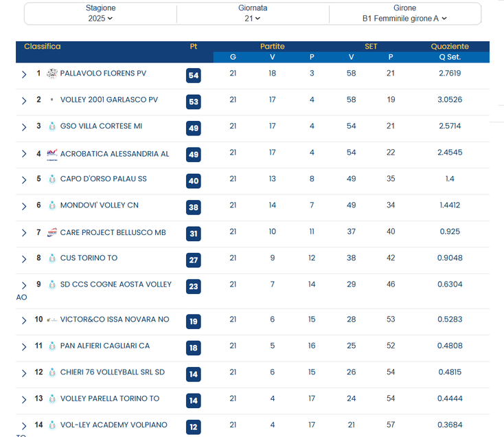Screen dimensions: 504x437
Task: Click the 54 points badge
Action: click(x=193, y=76)
